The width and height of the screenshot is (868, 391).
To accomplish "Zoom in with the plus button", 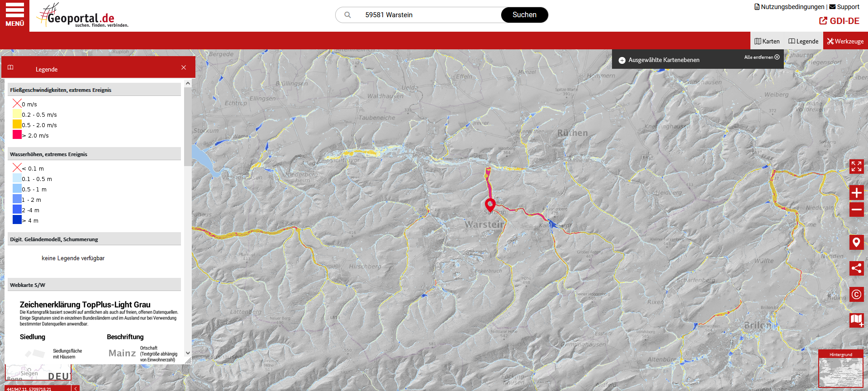I will click(x=856, y=193).
